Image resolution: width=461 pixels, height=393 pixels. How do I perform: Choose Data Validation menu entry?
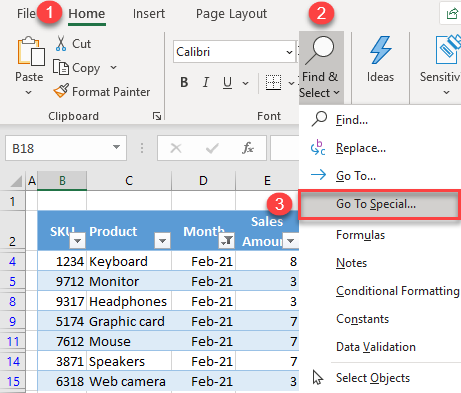[x=376, y=347]
